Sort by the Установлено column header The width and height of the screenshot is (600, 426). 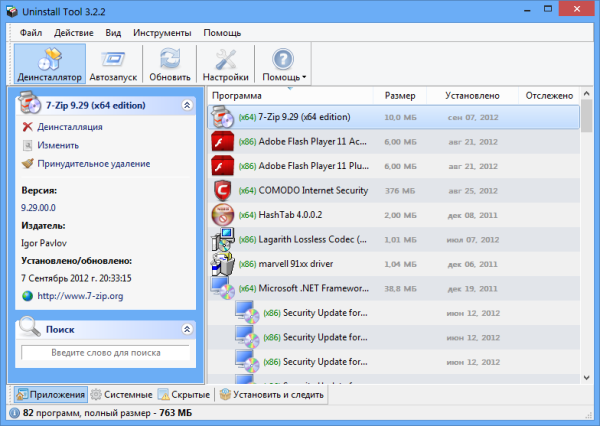[472, 96]
